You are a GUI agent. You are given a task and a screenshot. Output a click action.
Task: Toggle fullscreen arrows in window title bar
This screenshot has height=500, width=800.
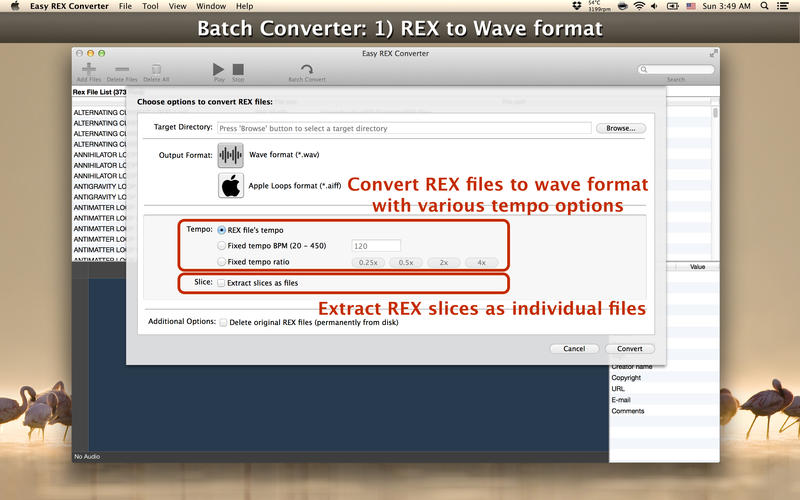point(714,53)
